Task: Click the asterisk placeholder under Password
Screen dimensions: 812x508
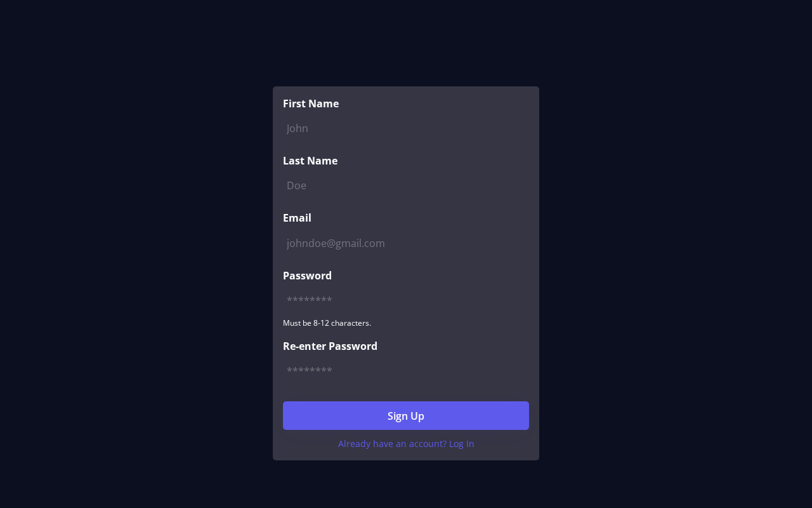Action: pyautogui.click(x=310, y=300)
